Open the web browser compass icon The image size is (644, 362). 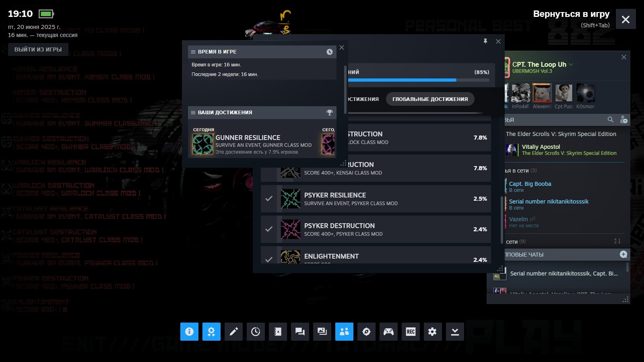point(366,331)
